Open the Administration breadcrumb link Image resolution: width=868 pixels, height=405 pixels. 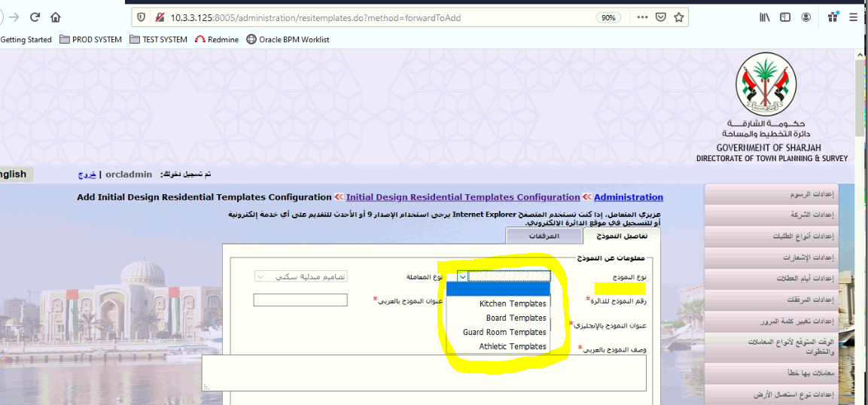click(x=629, y=197)
